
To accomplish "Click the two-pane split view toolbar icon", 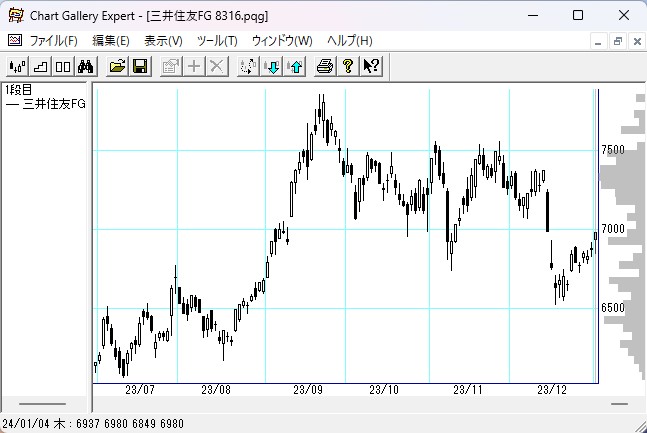I will tap(62, 67).
